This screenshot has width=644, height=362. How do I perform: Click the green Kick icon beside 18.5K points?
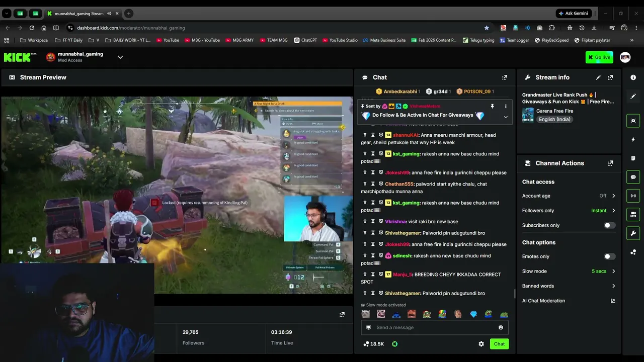394,344
